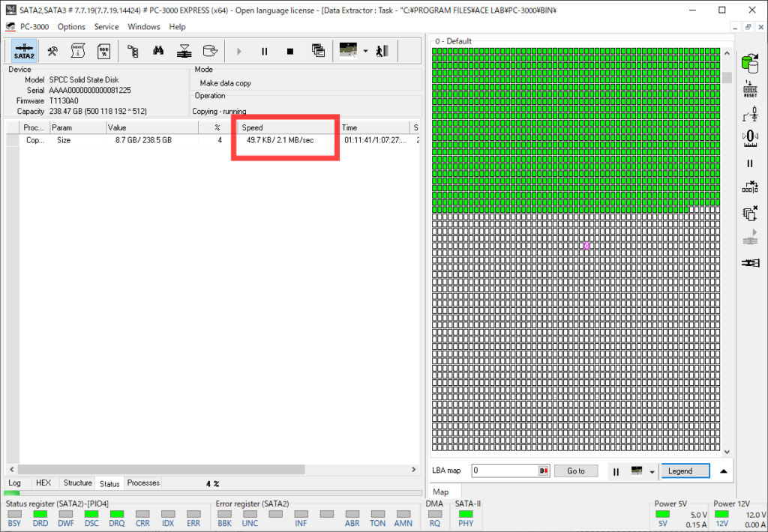Open the tree structure toolbar icon
This screenshot has height=532, width=768.
coord(133,51)
